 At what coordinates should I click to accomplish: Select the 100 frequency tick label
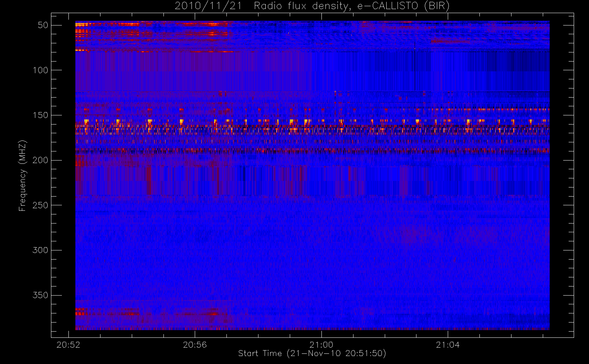pyautogui.click(x=40, y=70)
